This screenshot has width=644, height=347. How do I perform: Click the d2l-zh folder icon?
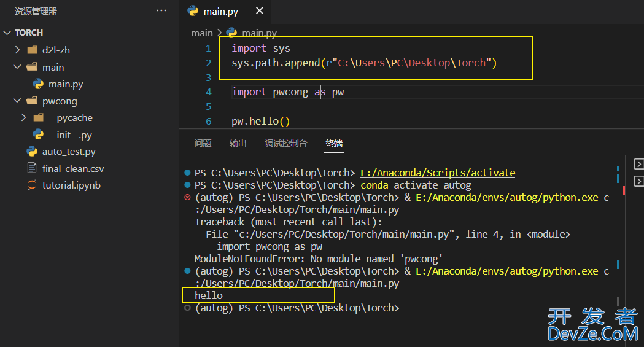point(32,50)
